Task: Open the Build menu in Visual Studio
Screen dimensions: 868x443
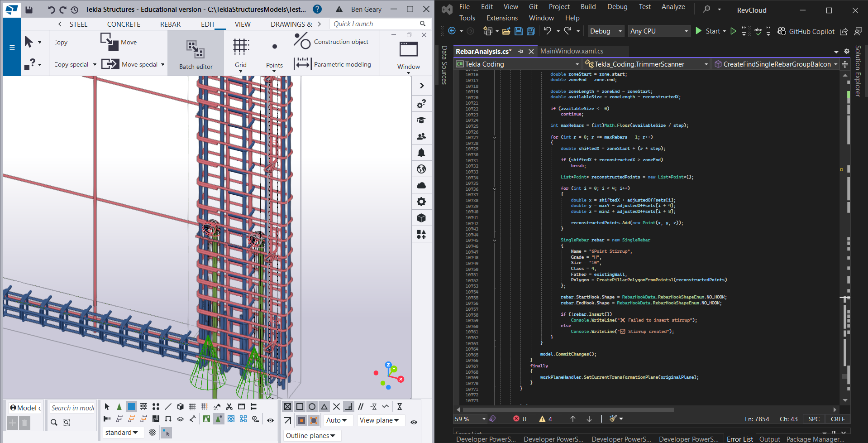Action: click(x=588, y=7)
